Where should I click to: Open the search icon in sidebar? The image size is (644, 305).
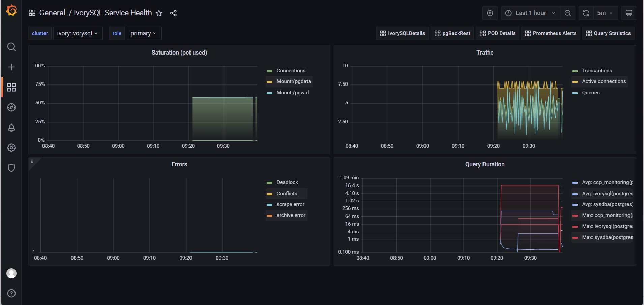coord(11,47)
